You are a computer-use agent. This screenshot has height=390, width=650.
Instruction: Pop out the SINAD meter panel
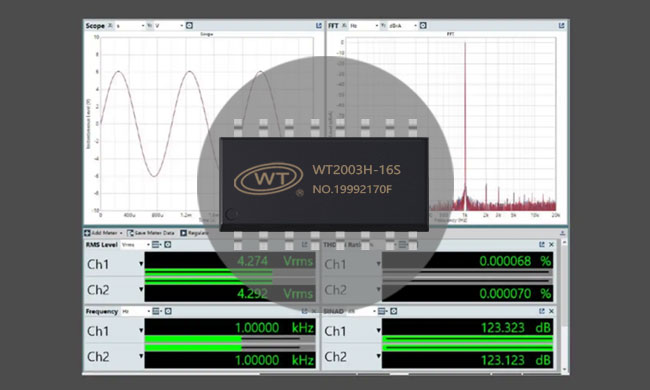pyautogui.click(x=541, y=311)
